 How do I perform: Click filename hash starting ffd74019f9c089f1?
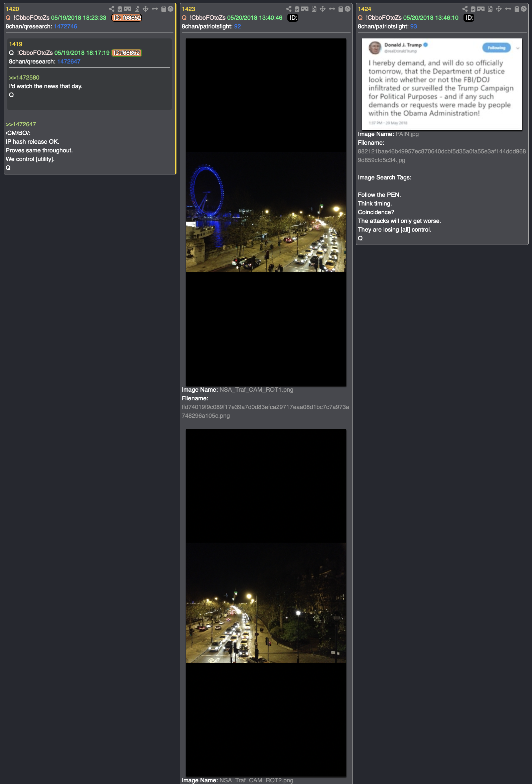(x=265, y=411)
